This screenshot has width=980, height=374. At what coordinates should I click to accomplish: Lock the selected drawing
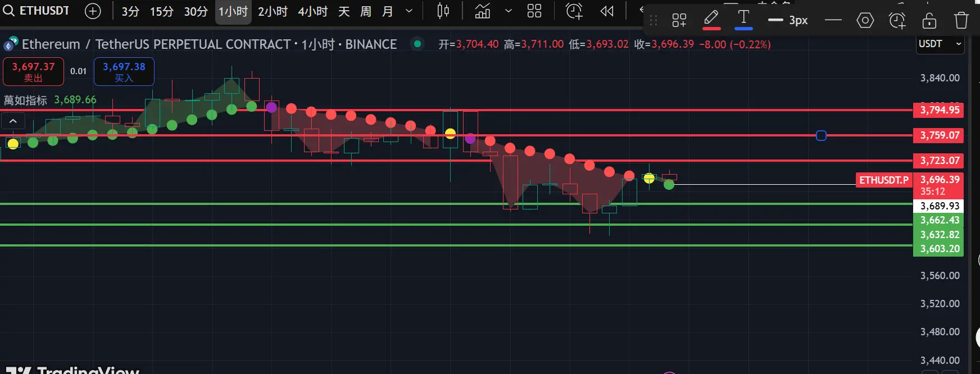click(929, 21)
